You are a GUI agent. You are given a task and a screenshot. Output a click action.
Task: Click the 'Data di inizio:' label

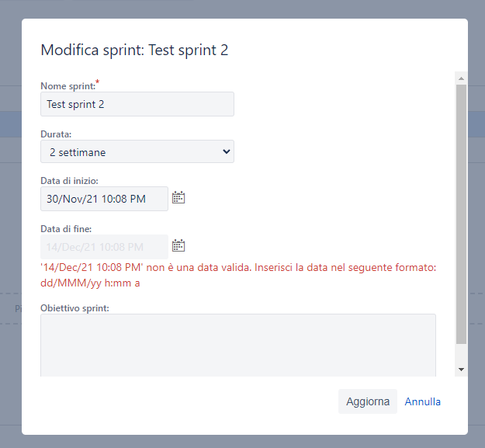point(69,181)
